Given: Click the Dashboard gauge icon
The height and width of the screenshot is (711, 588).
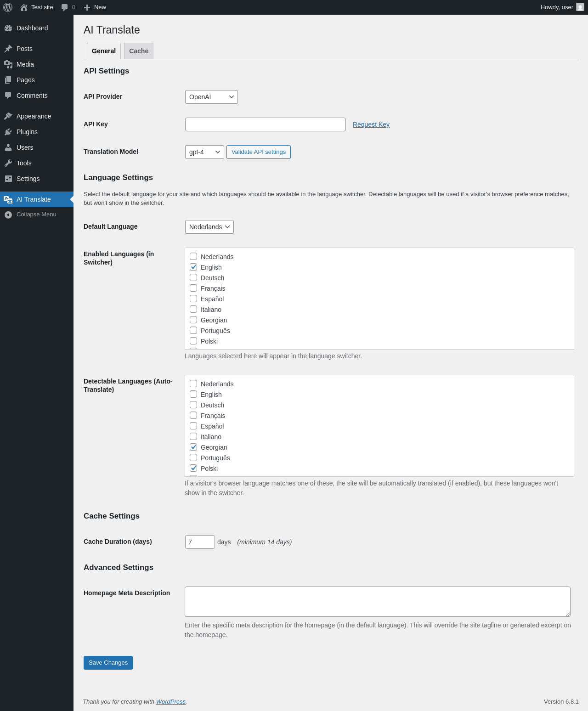Looking at the screenshot, I should coord(8,28).
